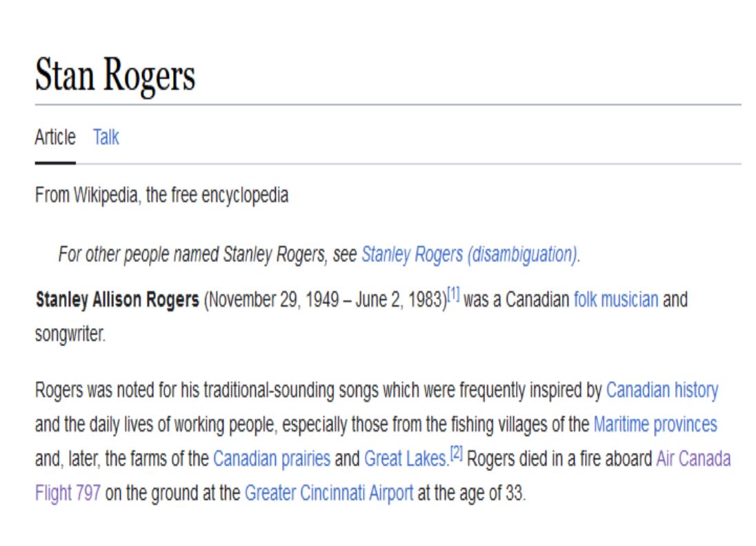Click the word 'songwriter' in the intro
This screenshot has height=546, width=756.
(x=70, y=336)
